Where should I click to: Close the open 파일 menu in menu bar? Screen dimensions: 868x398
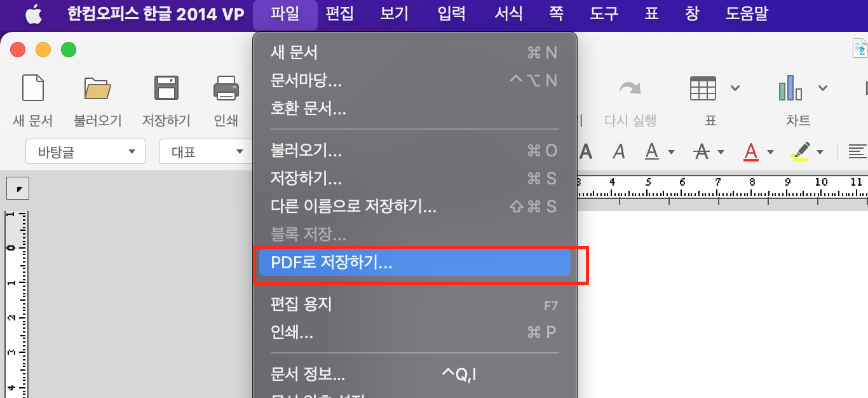[285, 15]
